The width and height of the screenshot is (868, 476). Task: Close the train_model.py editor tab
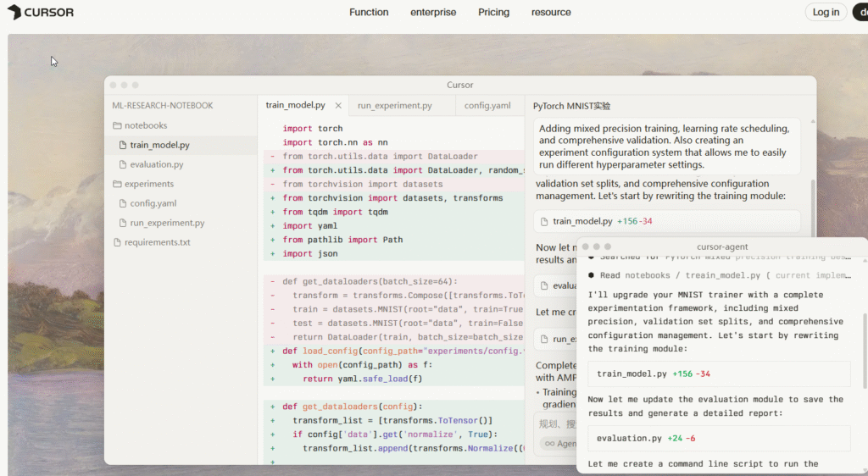(338, 106)
